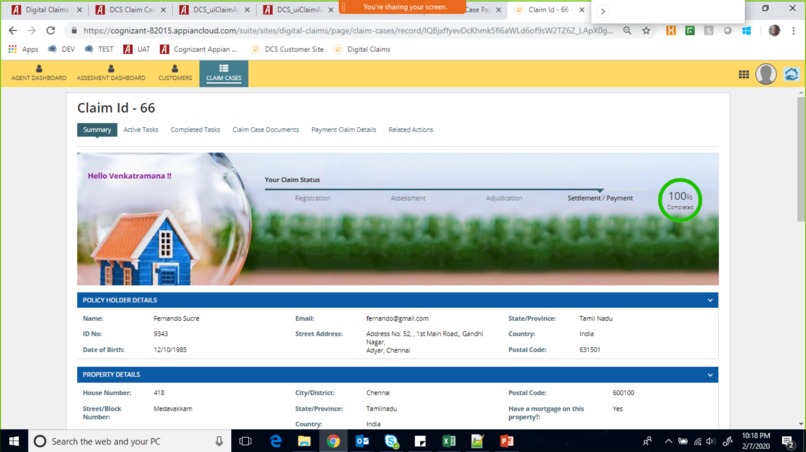Open the Completed Tasks tab
The width and height of the screenshot is (806, 452).
[x=195, y=130]
